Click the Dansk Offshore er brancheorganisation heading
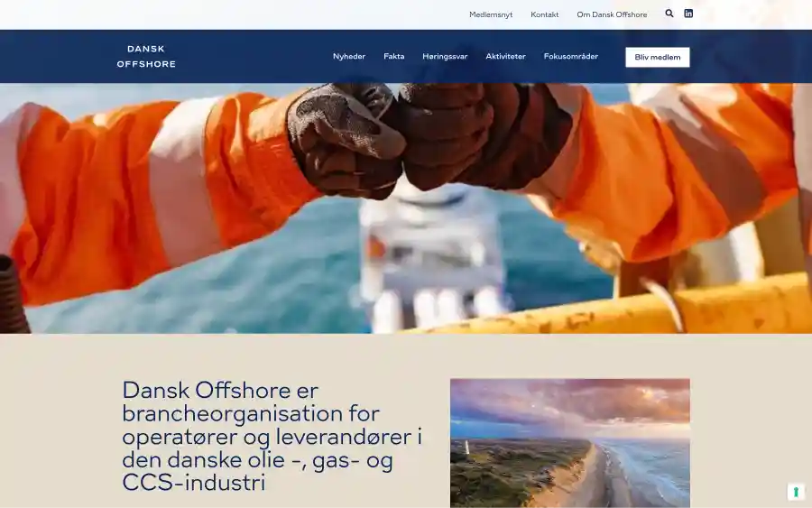The image size is (812, 508). (272, 436)
